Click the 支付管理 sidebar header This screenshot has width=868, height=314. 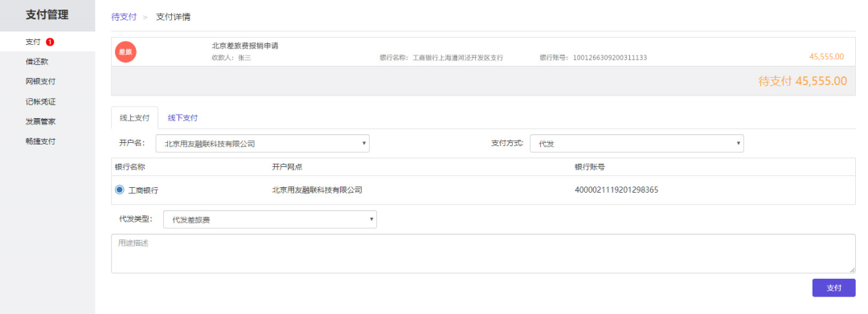point(47,15)
